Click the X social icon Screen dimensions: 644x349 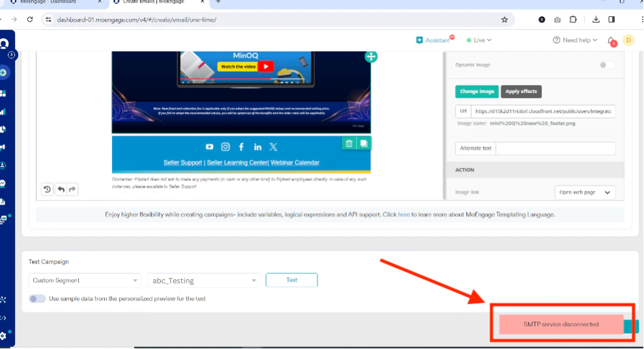[274, 147]
